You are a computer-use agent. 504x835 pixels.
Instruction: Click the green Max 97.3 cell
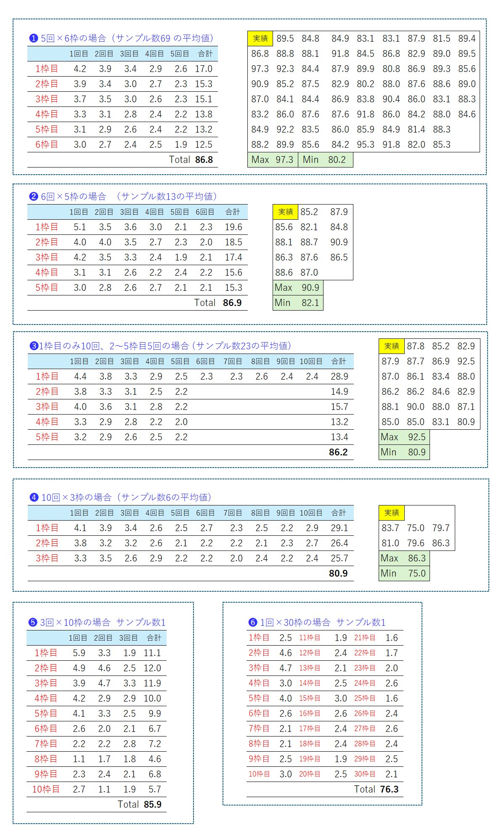pyautogui.click(x=273, y=160)
